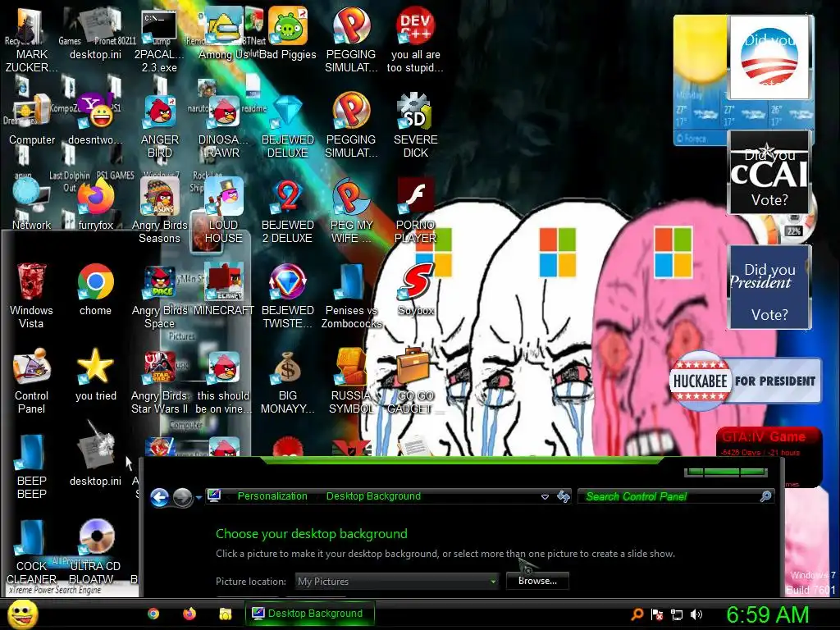Open the Picture location My Pictures dropdown
Image resolution: width=840 pixels, height=630 pixels.
pos(397,582)
